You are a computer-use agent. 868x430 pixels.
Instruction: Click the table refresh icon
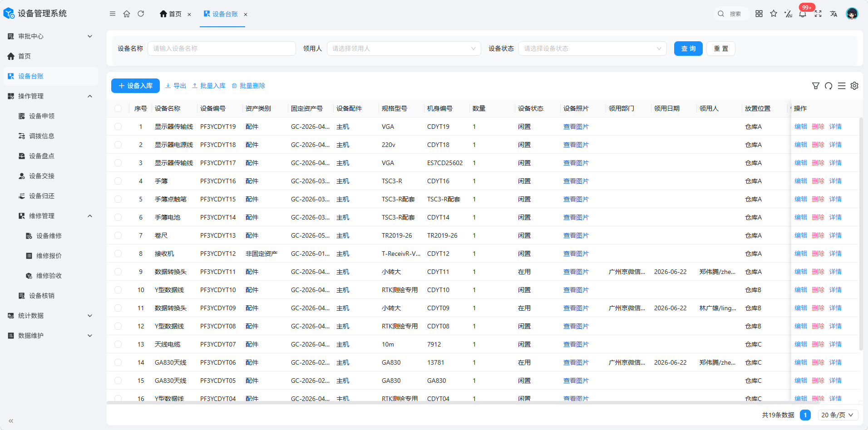coord(829,86)
